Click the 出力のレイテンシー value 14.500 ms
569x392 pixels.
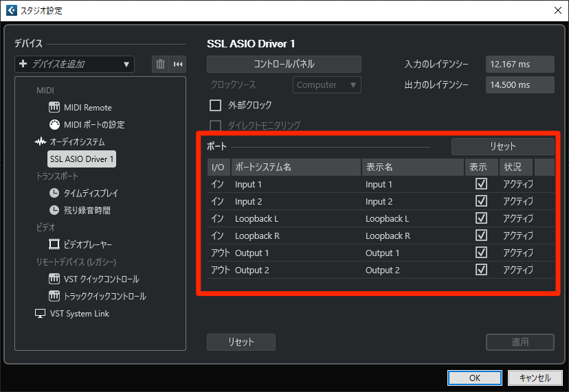click(520, 85)
